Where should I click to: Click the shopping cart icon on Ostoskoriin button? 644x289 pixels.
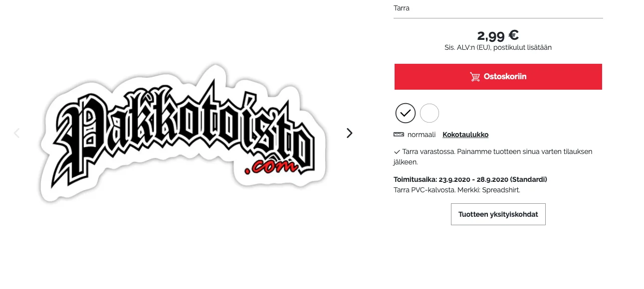(475, 77)
